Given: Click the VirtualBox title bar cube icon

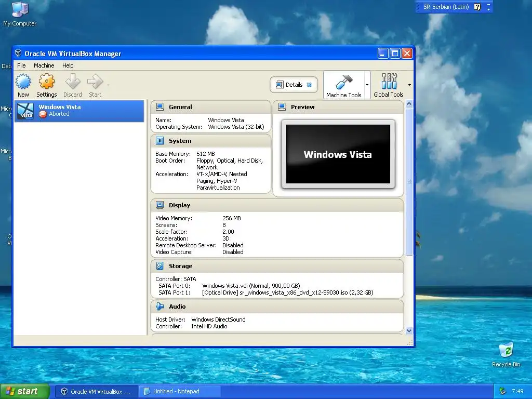Looking at the screenshot, I should coord(18,54).
